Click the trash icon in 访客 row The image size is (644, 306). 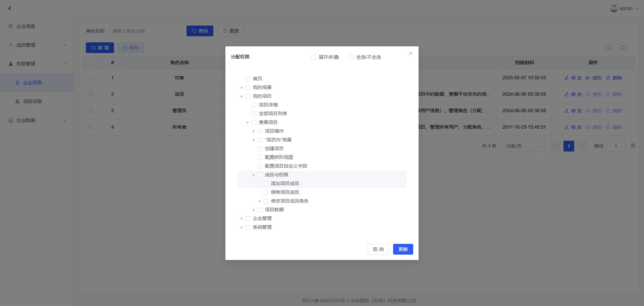608,78
